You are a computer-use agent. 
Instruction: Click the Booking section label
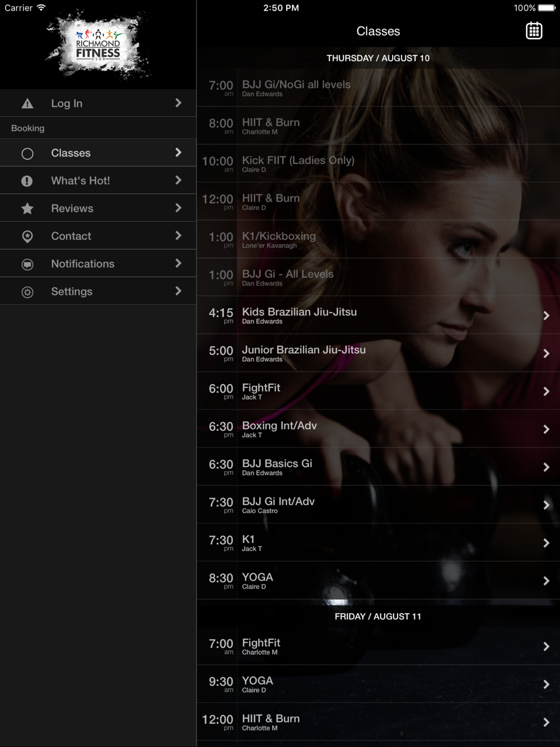click(27, 128)
